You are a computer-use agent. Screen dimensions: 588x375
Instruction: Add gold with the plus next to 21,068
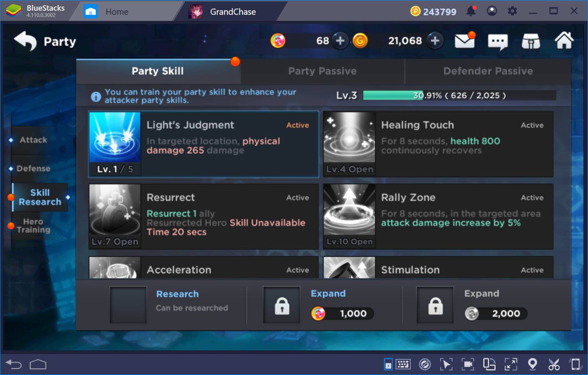click(x=435, y=41)
